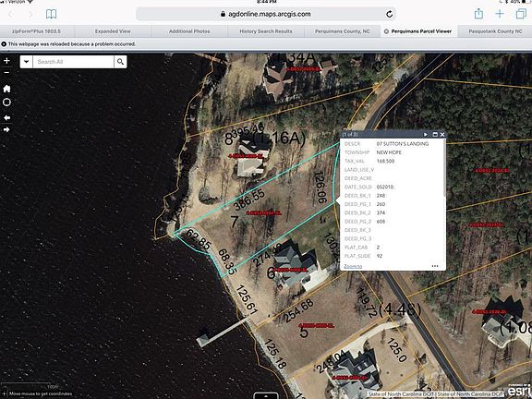Click the 386.55 boundary dimension label
The width and height of the screenshot is (532, 399).
(x=248, y=200)
